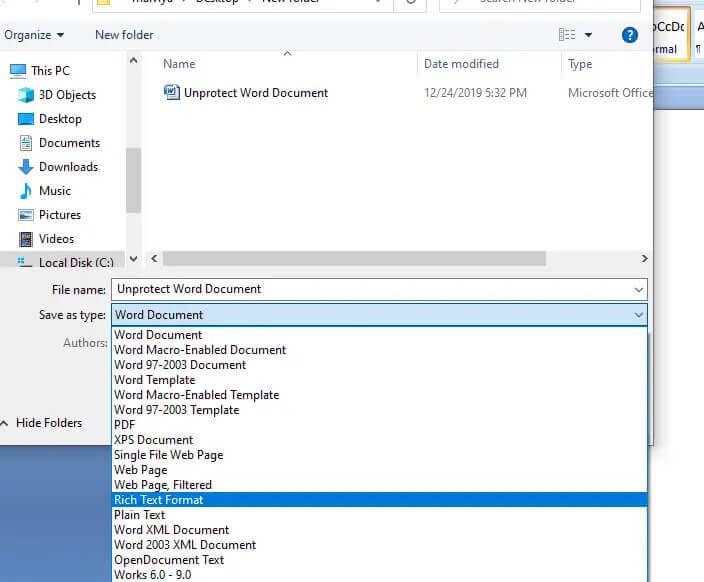
Task: Click the file's date modified 12/24/2019 5:32 PM
Action: click(475, 93)
